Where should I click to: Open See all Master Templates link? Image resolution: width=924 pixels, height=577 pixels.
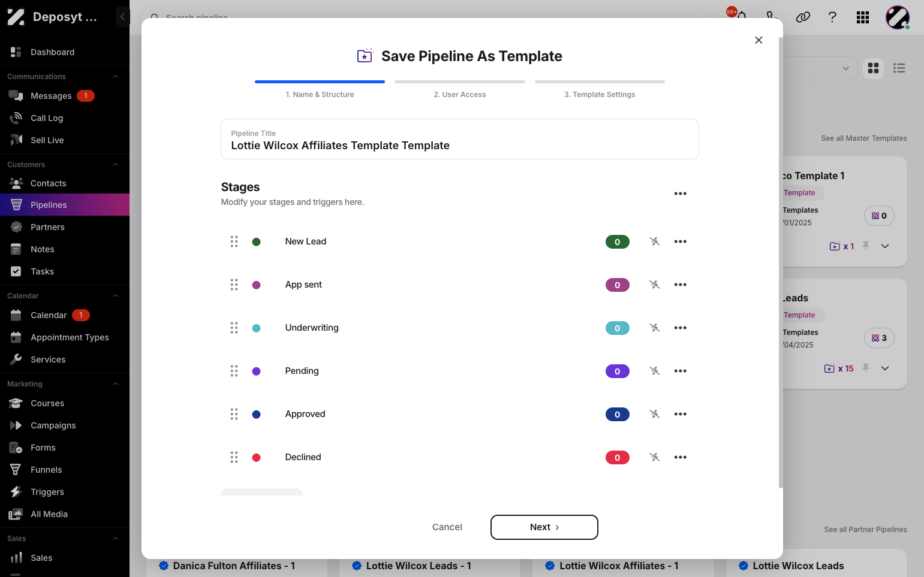(864, 138)
